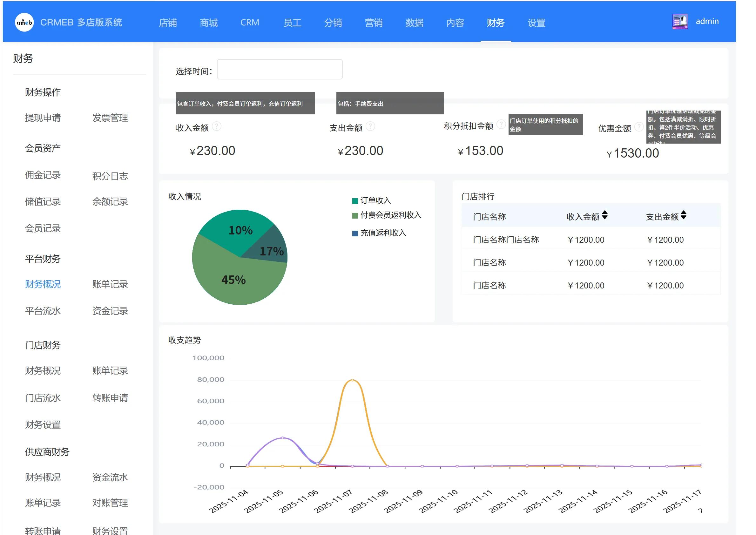This screenshot has width=756, height=535.
Task: Open 提现申请 in the sidebar
Action: [43, 118]
